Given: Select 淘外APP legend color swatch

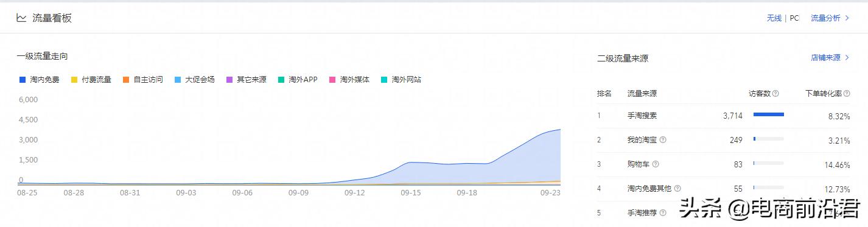Looking at the screenshot, I should point(281,80).
